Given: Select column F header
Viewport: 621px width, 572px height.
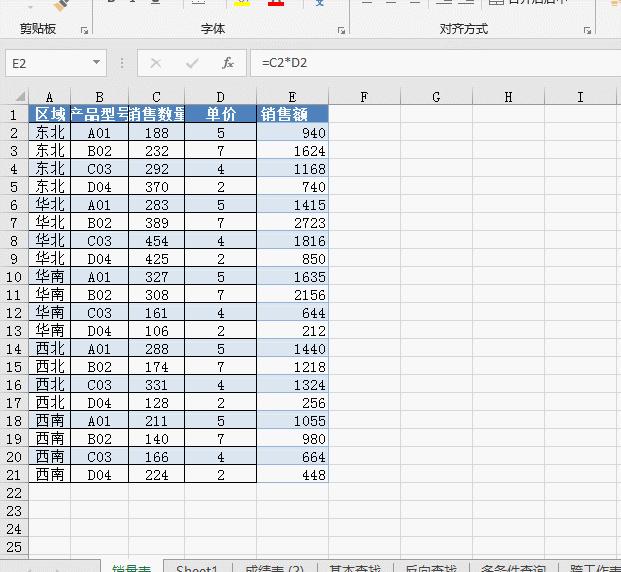Looking at the screenshot, I should [x=364, y=97].
